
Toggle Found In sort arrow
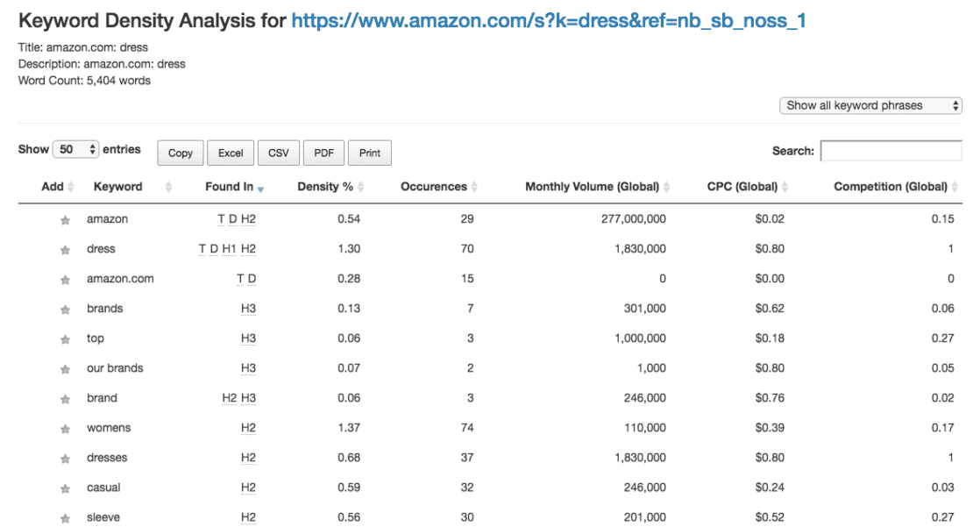pos(260,189)
